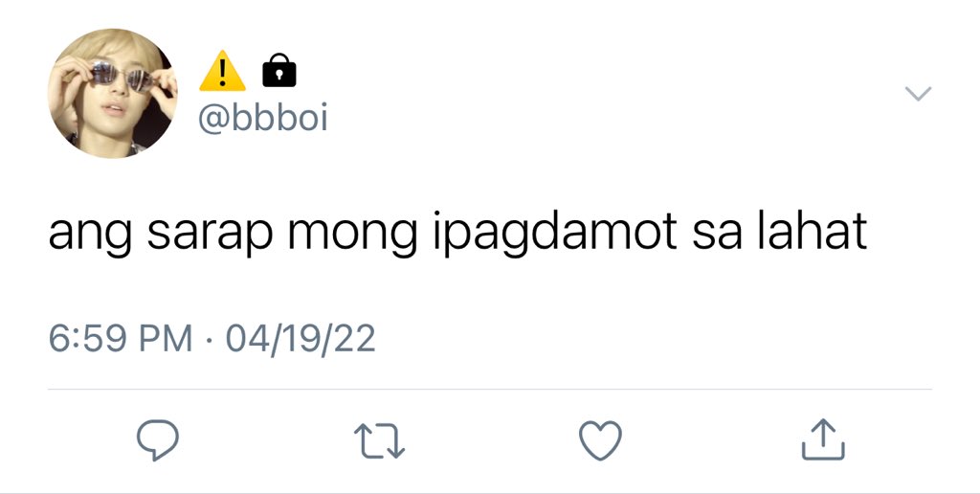
Task: Select the 04/19/22 date text
Action: (x=301, y=338)
